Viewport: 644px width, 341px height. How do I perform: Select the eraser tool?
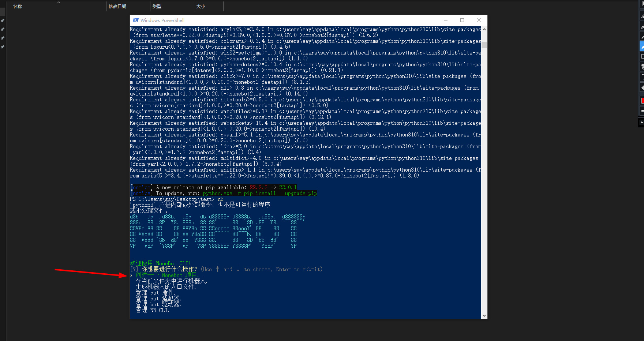[x=642, y=87]
